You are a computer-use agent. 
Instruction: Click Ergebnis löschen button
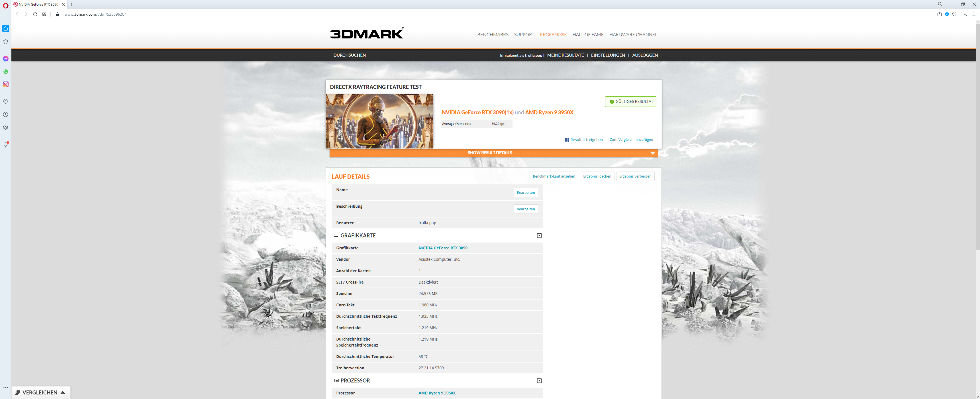pos(597,176)
